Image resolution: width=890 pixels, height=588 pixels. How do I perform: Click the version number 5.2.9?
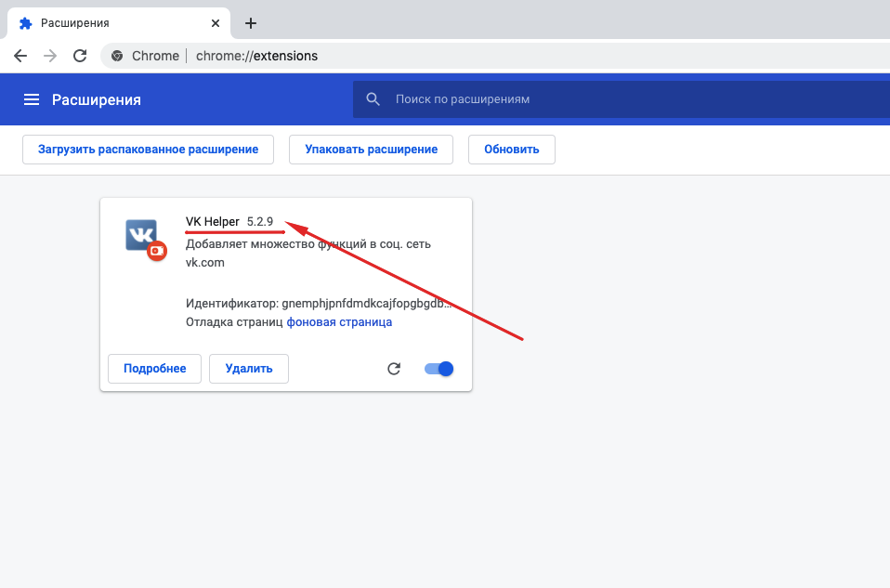pos(260,221)
